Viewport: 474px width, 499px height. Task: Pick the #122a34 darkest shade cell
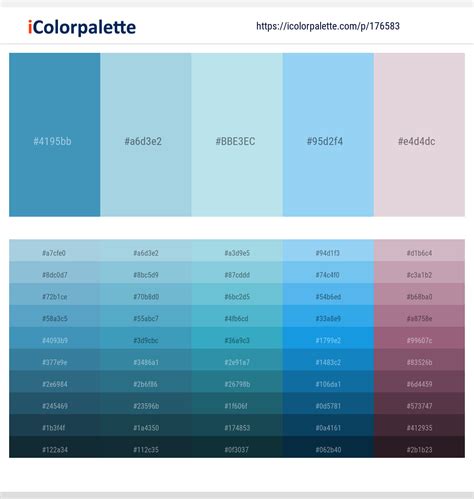point(55,447)
